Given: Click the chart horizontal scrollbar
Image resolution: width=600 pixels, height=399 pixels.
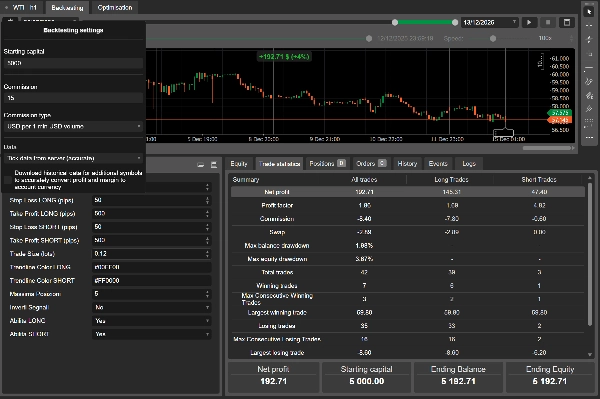Looking at the screenshot, I should click(x=547, y=148).
